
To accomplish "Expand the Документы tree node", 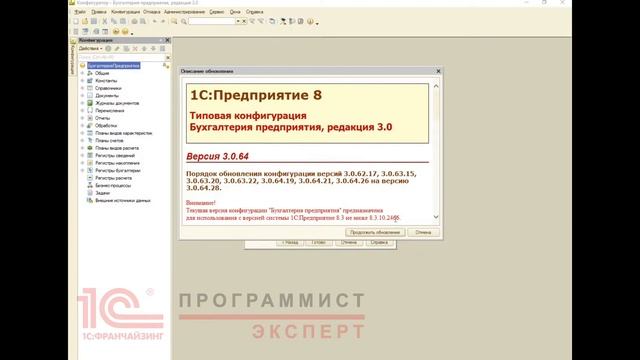I will (82, 96).
